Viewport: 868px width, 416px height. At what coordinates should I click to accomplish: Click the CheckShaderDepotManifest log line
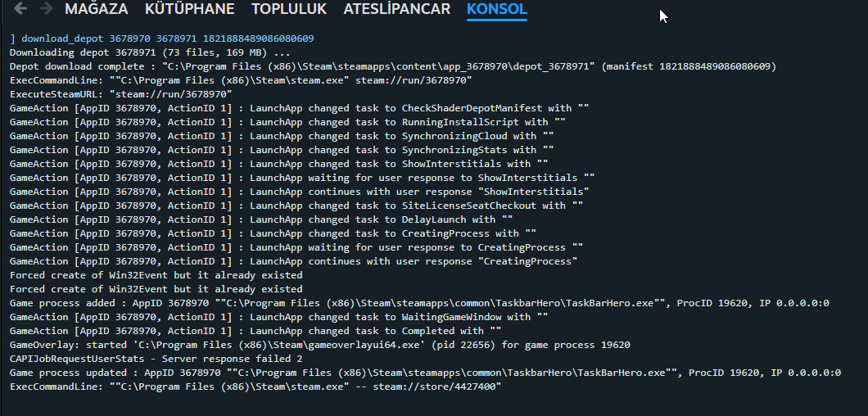pyautogui.click(x=300, y=108)
